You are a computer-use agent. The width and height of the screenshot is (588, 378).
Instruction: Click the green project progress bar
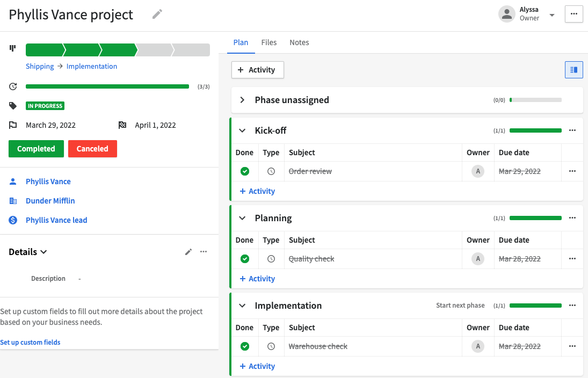[107, 86]
